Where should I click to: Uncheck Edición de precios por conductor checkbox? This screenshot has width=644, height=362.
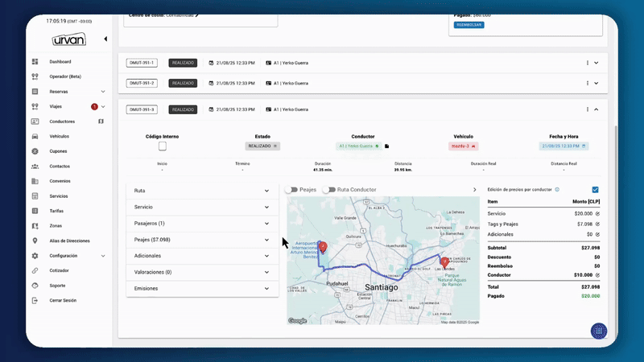(595, 190)
